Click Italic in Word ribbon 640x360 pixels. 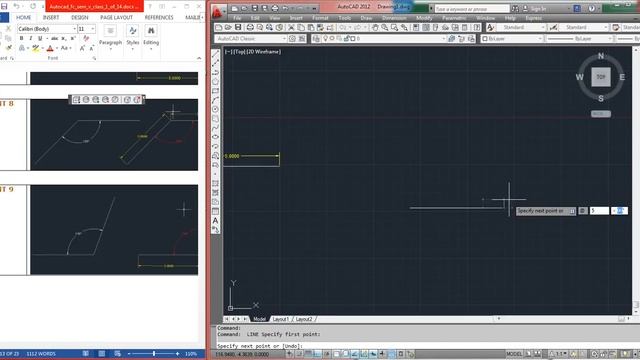pyautogui.click(x=31, y=38)
